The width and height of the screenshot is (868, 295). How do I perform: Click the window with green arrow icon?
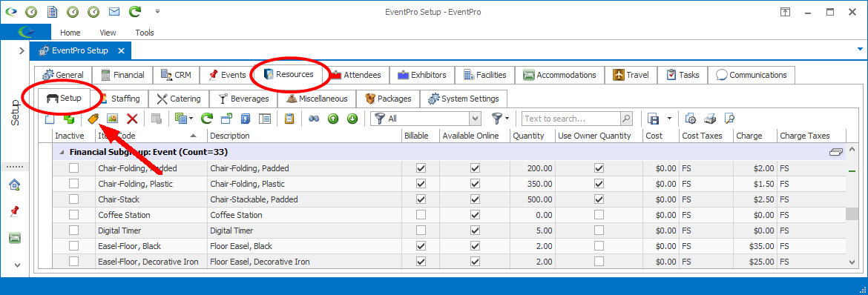click(226, 119)
